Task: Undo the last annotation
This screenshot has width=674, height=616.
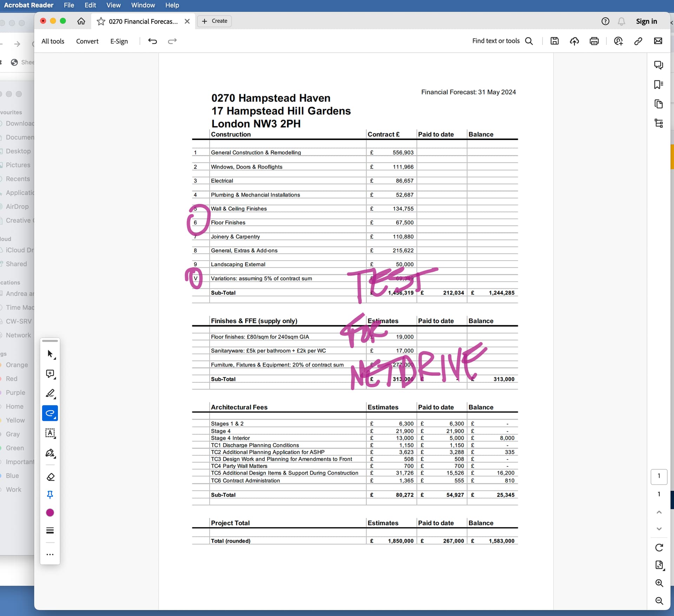Action: click(x=152, y=41)
